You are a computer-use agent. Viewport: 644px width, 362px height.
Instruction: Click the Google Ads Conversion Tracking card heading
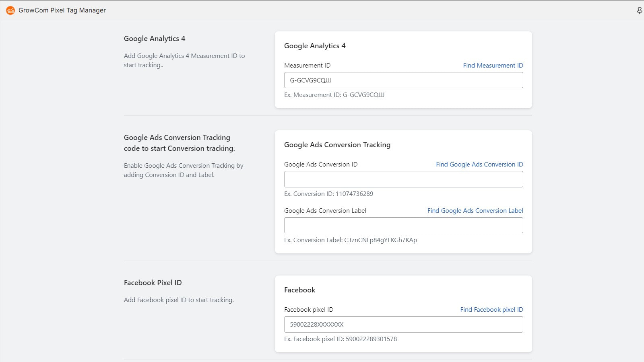pyautogui.click(x=337, y=145)
